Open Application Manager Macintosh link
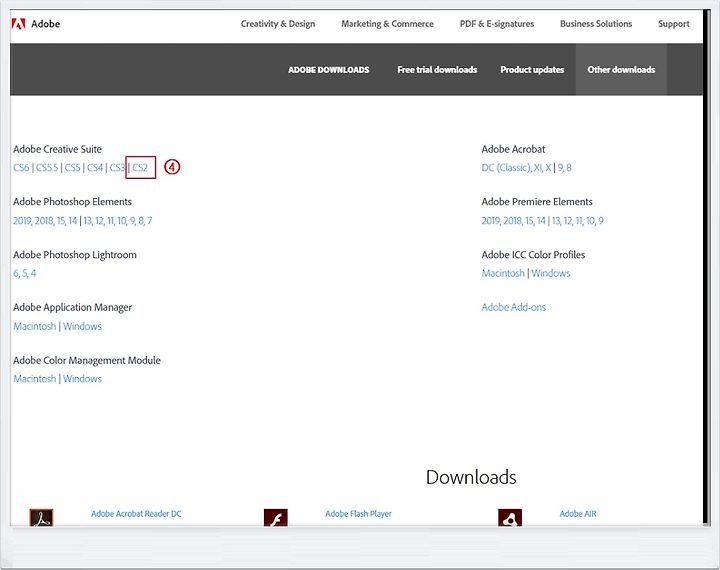The width and height of the screenshot is (720, 570). [35, 327]
